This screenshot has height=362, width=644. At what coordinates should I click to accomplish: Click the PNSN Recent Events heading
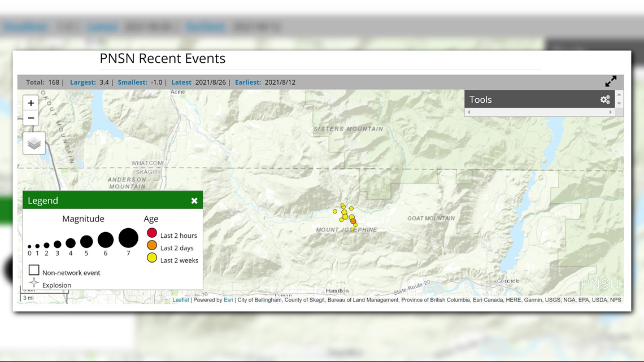pyautogui.click(x=163, y=58)
